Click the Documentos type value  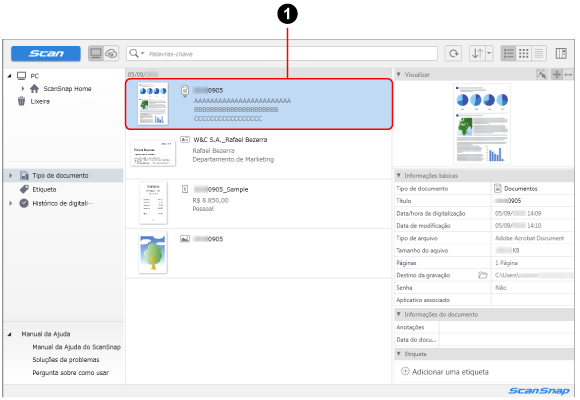click(x=520, y=189)
